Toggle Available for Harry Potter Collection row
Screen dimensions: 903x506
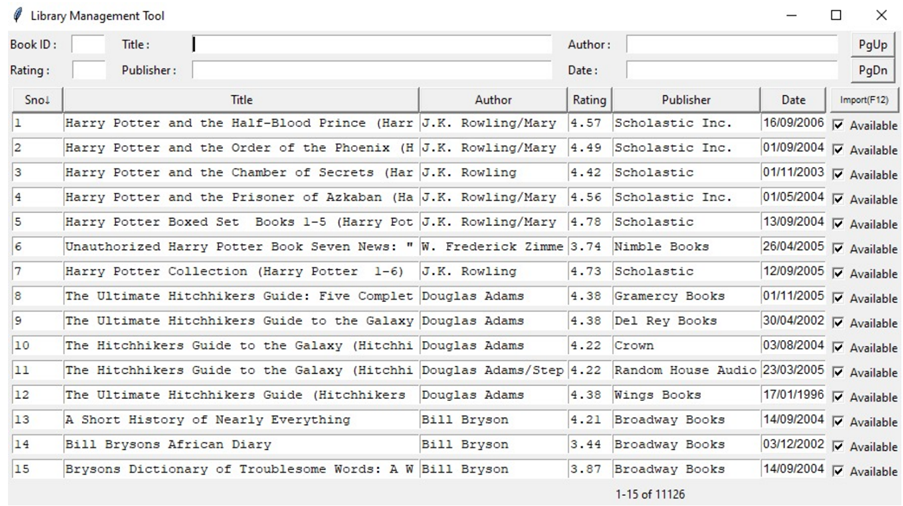pyautogui.click(x=838, y=274)
